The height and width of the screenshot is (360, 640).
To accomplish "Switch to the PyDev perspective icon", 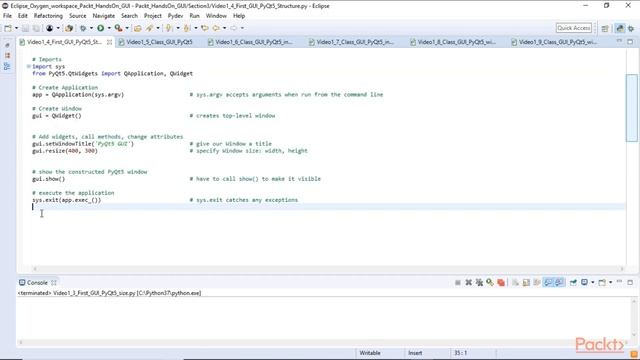I will (620, 28).
